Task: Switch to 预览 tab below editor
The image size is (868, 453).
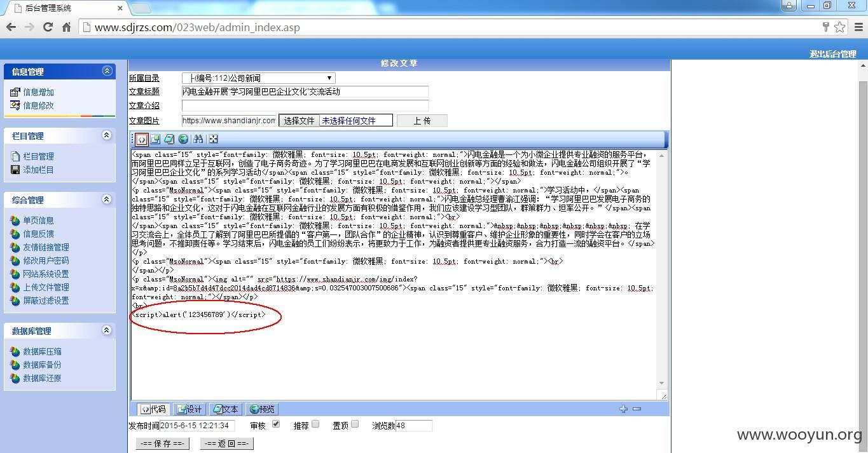Action: (262, 409)
